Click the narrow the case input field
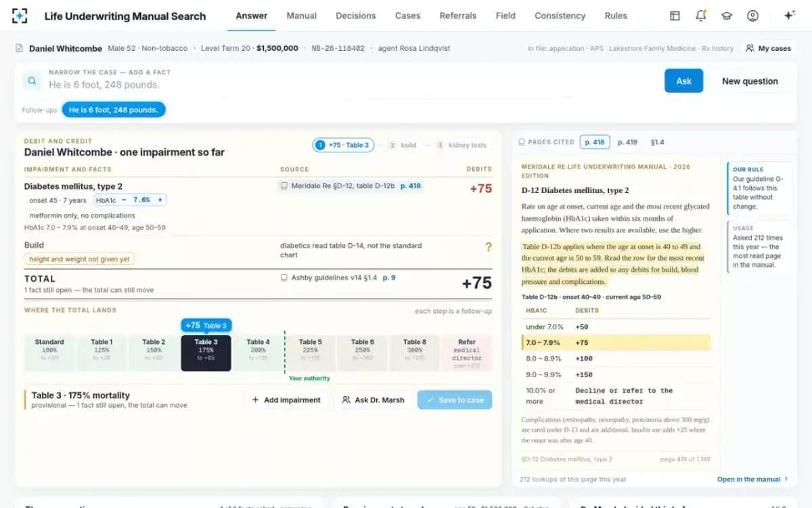Viewport: 812px width, 508px height. click(x=352, y=85)
